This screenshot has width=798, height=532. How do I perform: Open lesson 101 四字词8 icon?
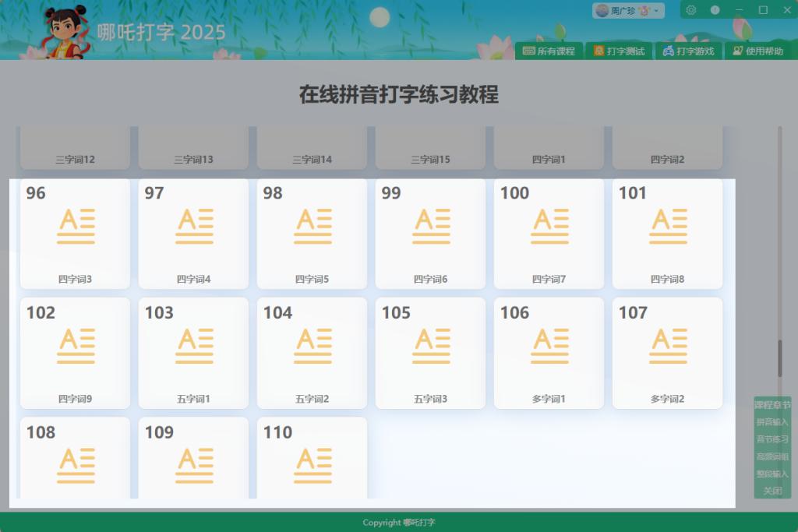click(668, 227)
